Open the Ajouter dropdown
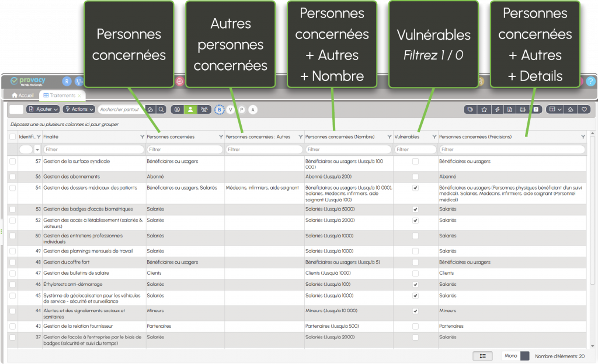The height and width of the screenshot is (364, 598). (x=43, y=109)
